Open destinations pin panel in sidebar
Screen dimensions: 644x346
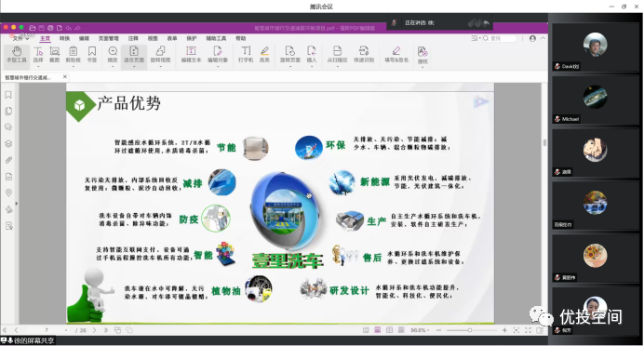click(8, 193)
